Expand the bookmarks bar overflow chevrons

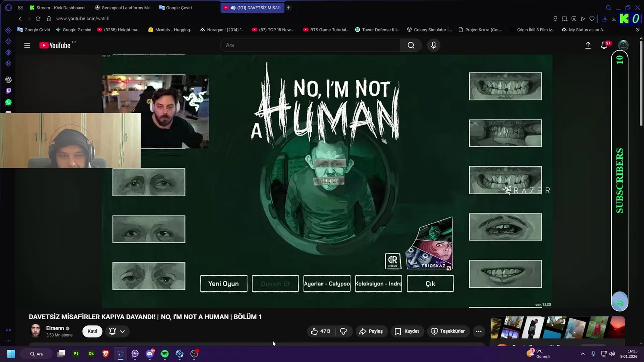point(638,30)
